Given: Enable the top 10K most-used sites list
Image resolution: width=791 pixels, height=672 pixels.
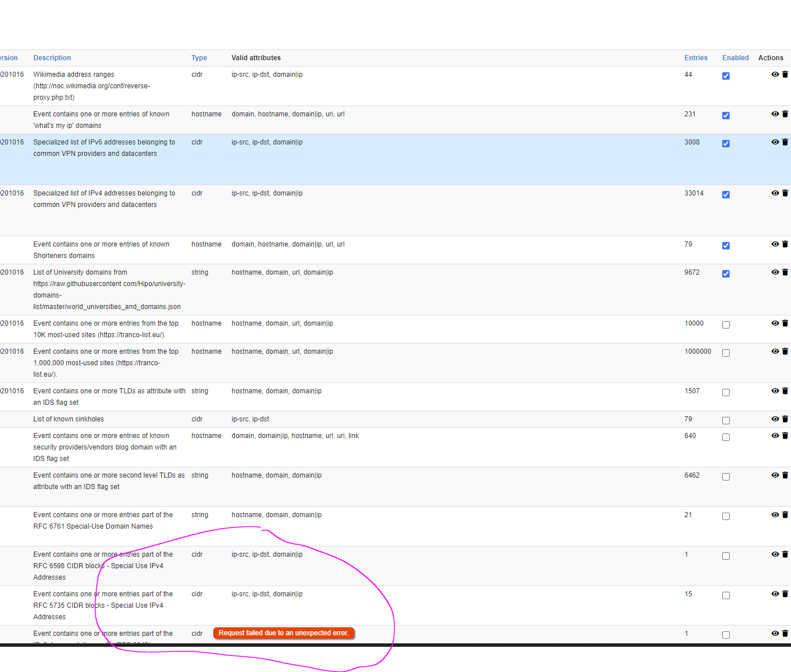Looking at the screenshot, I should pos(726,325).
